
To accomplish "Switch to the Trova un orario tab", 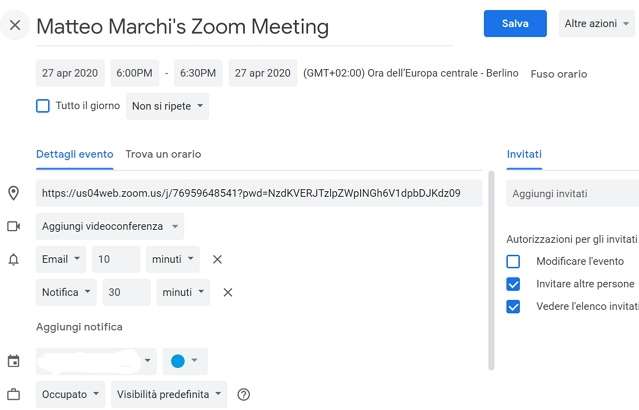I will coord(163,154).
